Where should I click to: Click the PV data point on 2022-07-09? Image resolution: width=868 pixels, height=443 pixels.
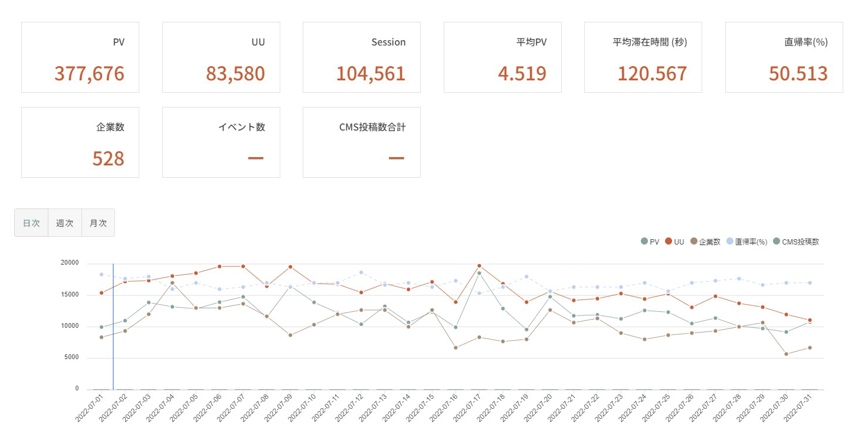[290, 287]
